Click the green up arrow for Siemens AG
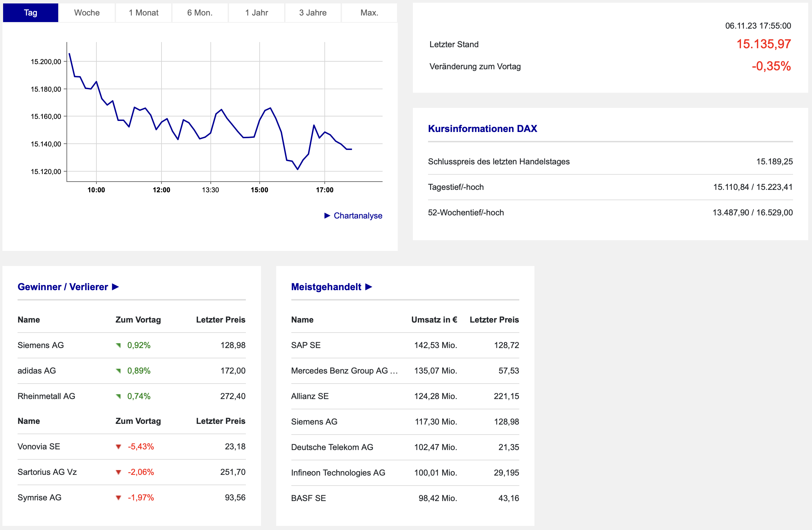 [x=118, y=345]
